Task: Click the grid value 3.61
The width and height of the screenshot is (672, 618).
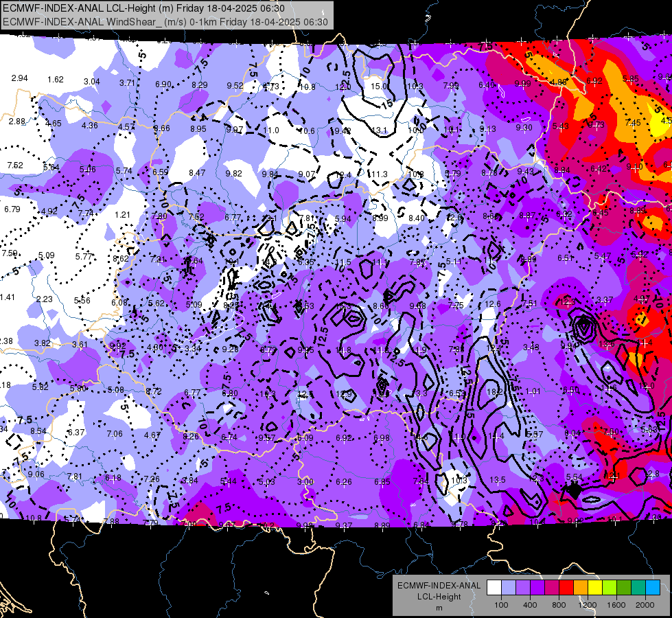Action: tap(80, 345)
